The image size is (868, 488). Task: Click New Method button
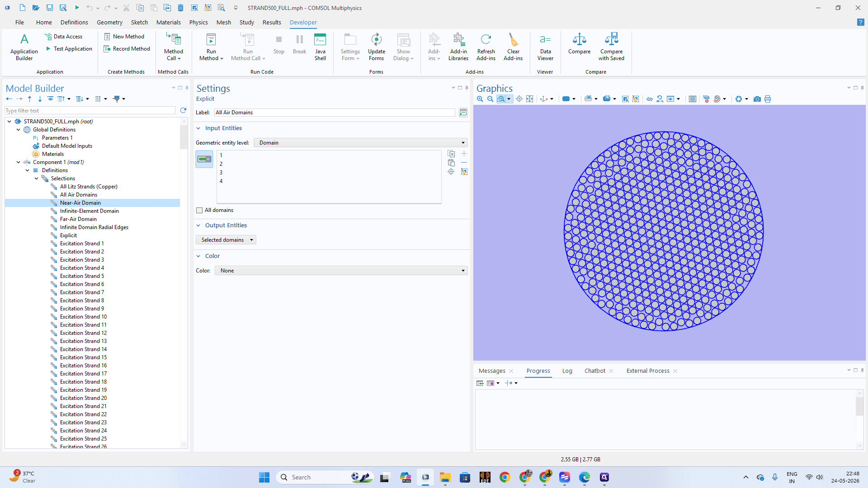pos(124,37)
